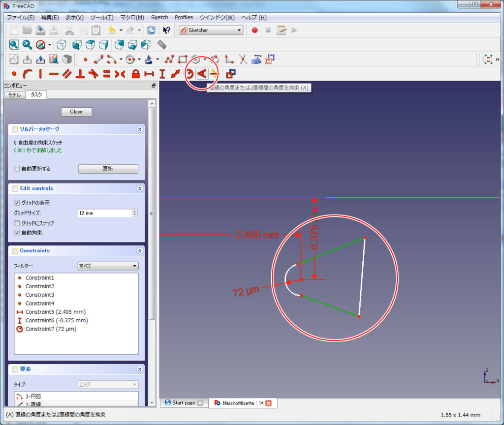Set vertical distance constraint
This screenshot has height=425, width=504.
pos(162,74)
